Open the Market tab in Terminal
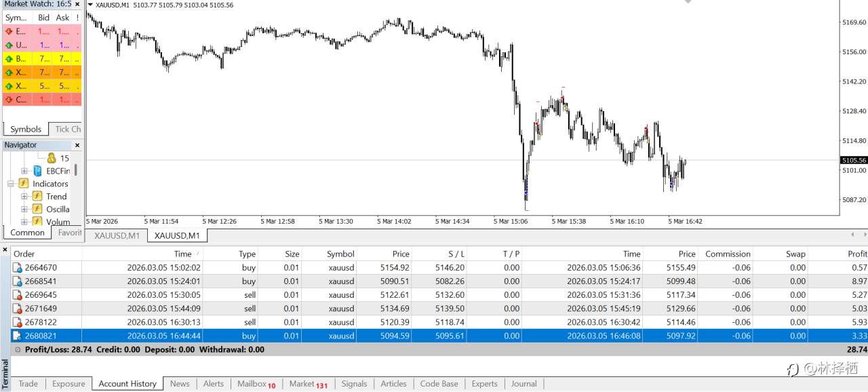 (x=308, y=384)
